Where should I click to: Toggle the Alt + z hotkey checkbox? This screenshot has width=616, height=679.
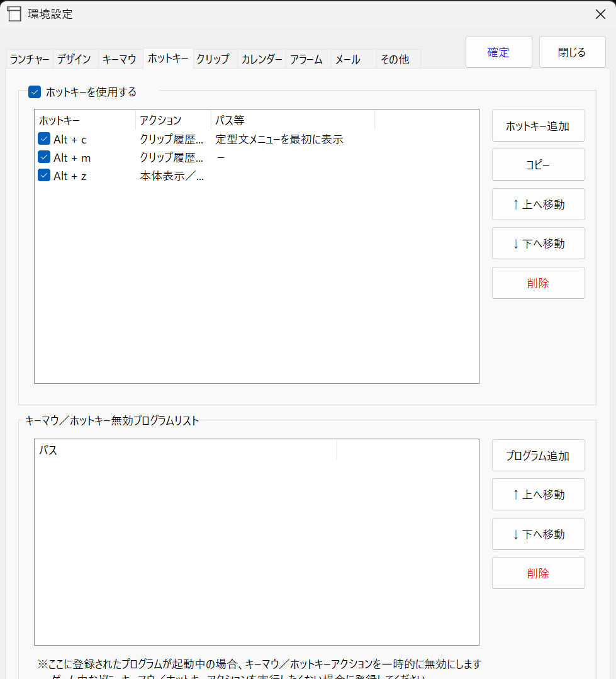tap(44, 176)
